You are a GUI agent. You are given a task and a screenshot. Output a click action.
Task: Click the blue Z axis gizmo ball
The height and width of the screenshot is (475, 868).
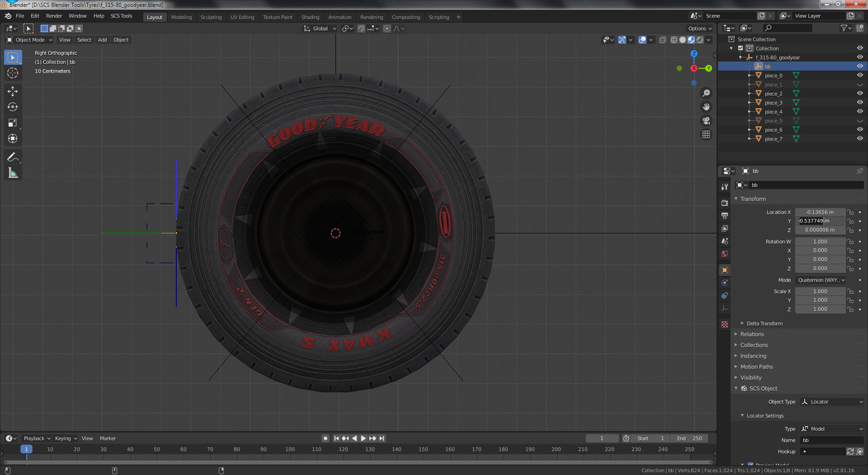694,54
